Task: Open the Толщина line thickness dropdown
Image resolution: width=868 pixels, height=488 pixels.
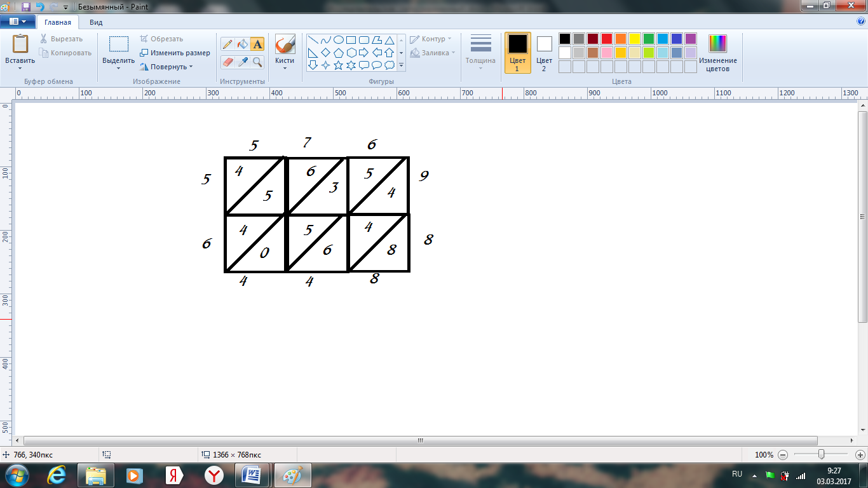Action: [x=480, y=53]
